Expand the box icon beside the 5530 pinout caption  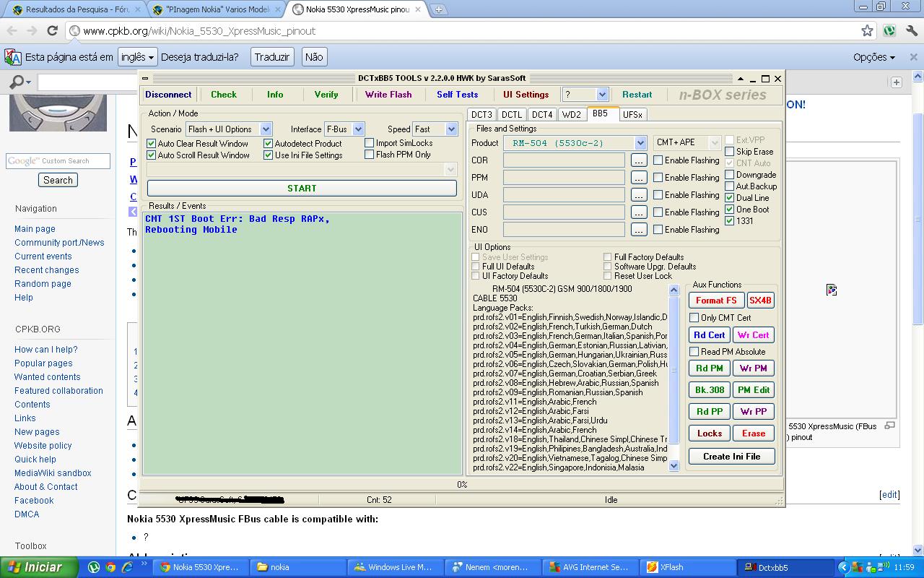889,426
